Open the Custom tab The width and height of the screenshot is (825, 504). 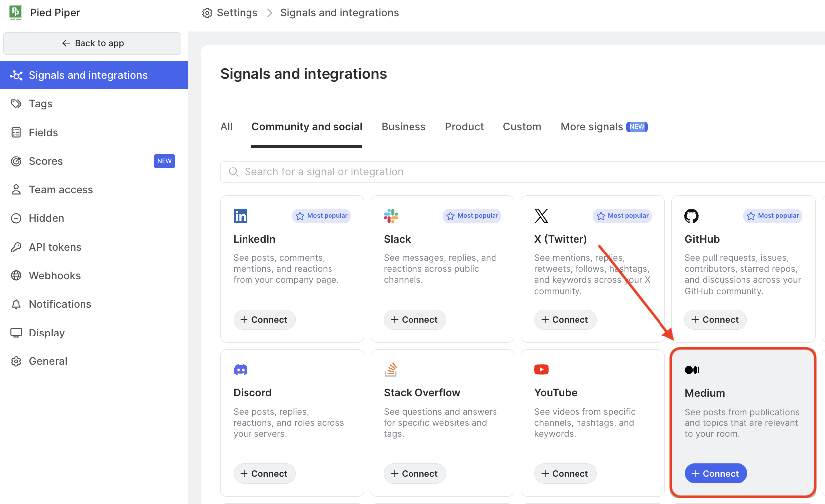click(522, 127)
